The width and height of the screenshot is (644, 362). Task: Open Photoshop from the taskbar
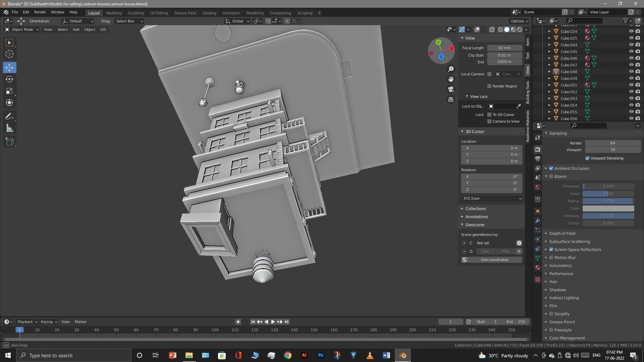point(321,355)
